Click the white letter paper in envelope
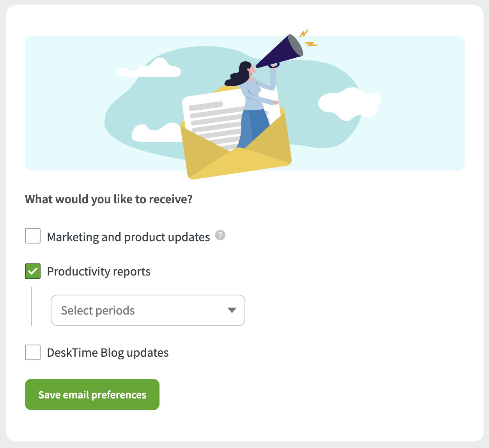The height and width of the screenshot is (448, 489). (x=211, y=117)
